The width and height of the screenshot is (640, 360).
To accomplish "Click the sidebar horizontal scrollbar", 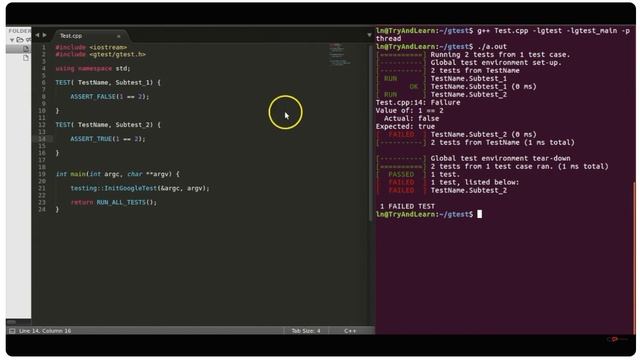I will (12, 322).
